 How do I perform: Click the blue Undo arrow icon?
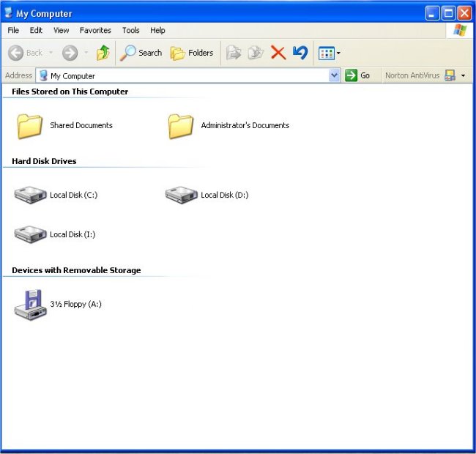(300, 53)
